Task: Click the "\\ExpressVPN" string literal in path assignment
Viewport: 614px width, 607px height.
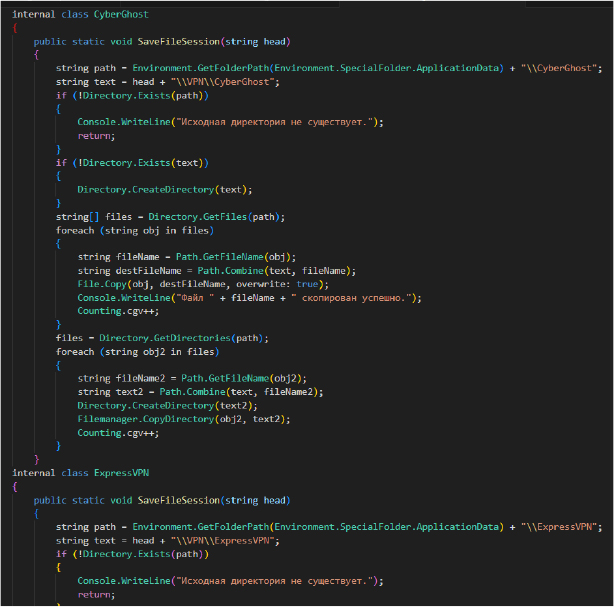Action: point(558,527)
